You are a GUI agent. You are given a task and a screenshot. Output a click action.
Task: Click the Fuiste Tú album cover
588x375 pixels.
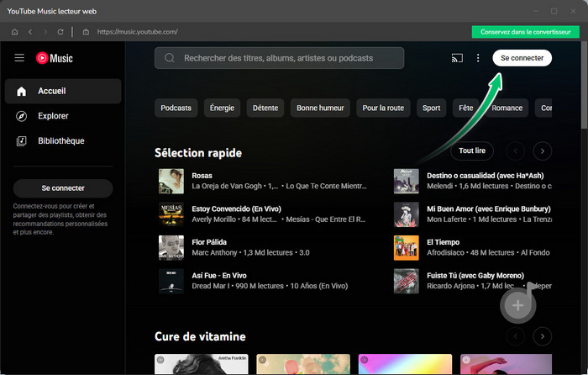(406, 281)
